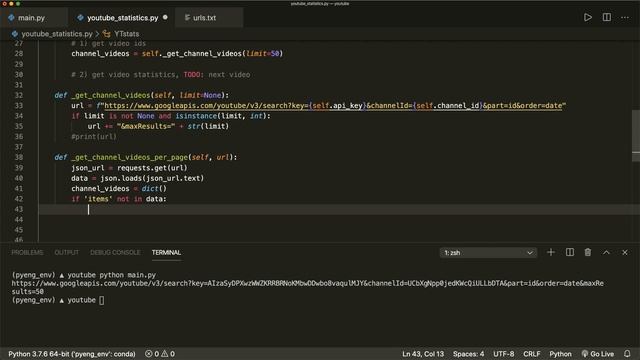Click the '#print(url)' comment line
The width and height of the screenshot is (640, 360).
[x=94, y=137]
